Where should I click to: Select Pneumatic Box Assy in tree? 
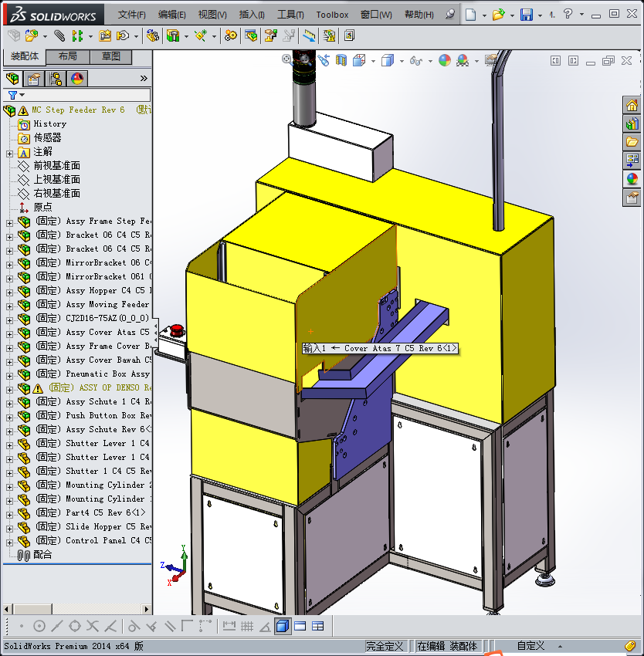tap(107, 374)
